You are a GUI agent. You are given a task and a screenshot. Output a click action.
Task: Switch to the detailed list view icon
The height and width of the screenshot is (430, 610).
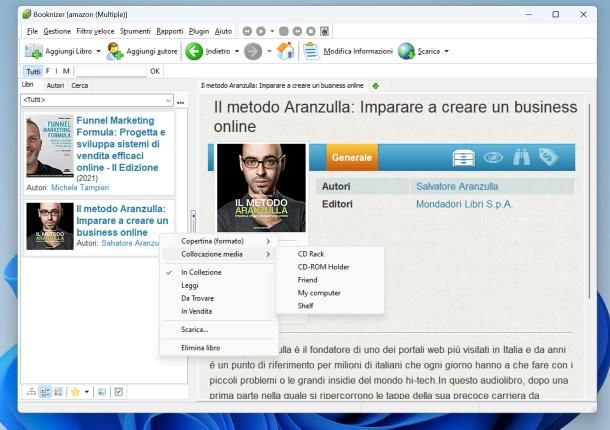point(46,392)
